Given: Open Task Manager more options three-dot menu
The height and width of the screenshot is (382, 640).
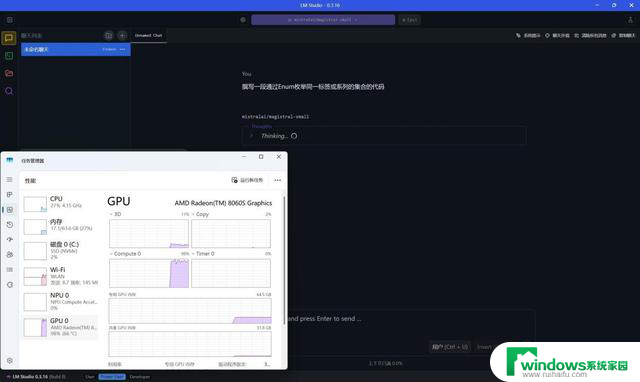Looking at the screenshot, I should click(x=278, y=180).
